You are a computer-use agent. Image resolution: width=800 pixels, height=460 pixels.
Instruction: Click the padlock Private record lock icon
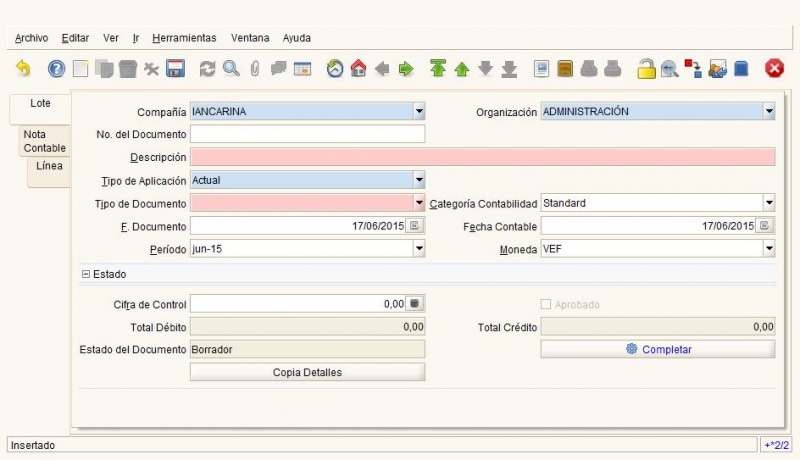pyautogui.click(x=646, y=69)
